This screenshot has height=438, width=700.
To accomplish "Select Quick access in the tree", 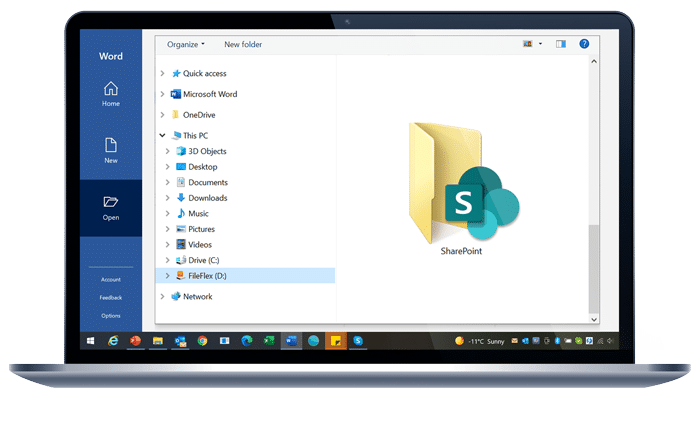I will [200, 73].
